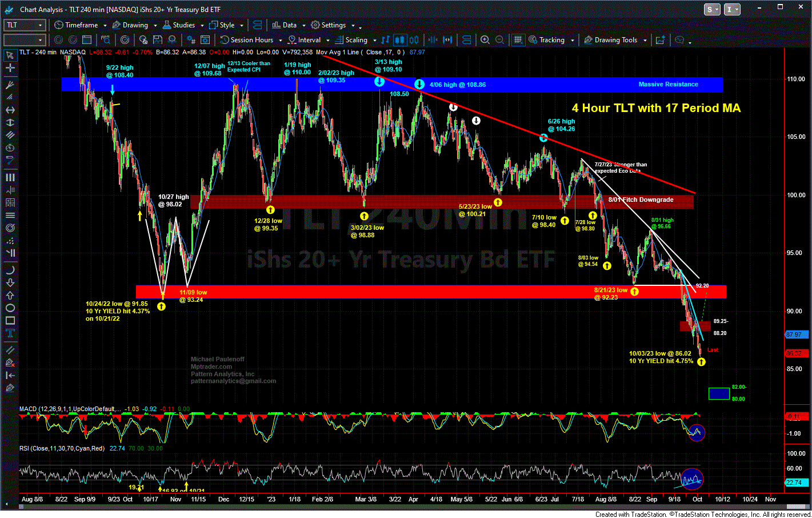The width and height of the screenshot is (812, 518).
Task: Select the rectangle drawing tool
Action: pos(10,320)
